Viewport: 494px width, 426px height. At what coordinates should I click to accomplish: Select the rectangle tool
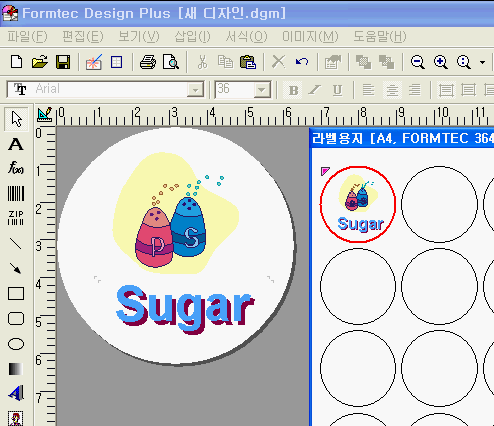pyautogui.click(x=16, y=294)
